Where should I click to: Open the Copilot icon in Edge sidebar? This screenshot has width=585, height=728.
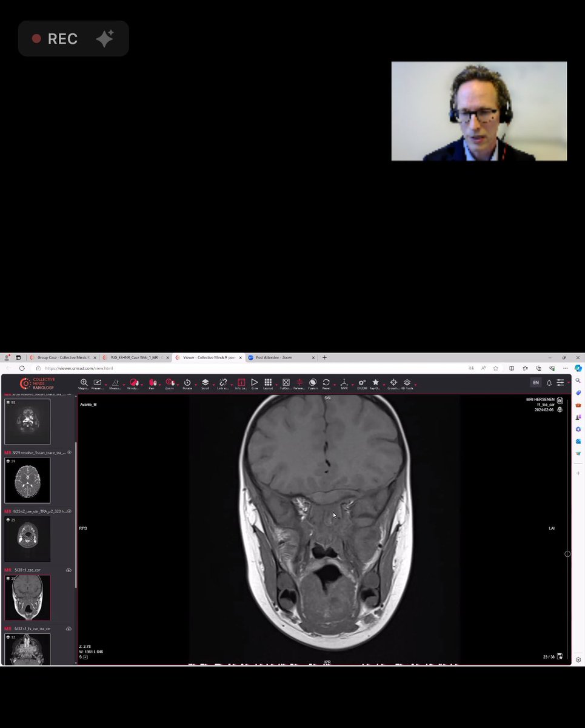578,368
